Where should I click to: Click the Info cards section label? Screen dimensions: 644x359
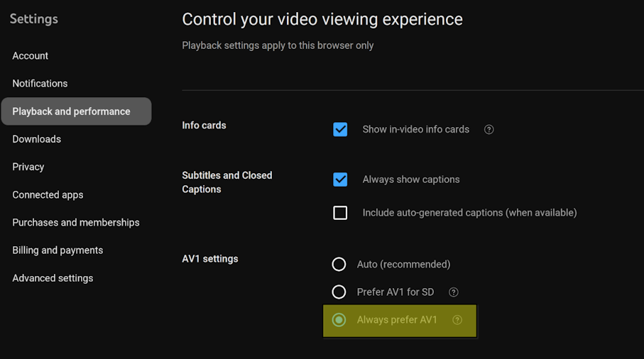coord(204,125)
